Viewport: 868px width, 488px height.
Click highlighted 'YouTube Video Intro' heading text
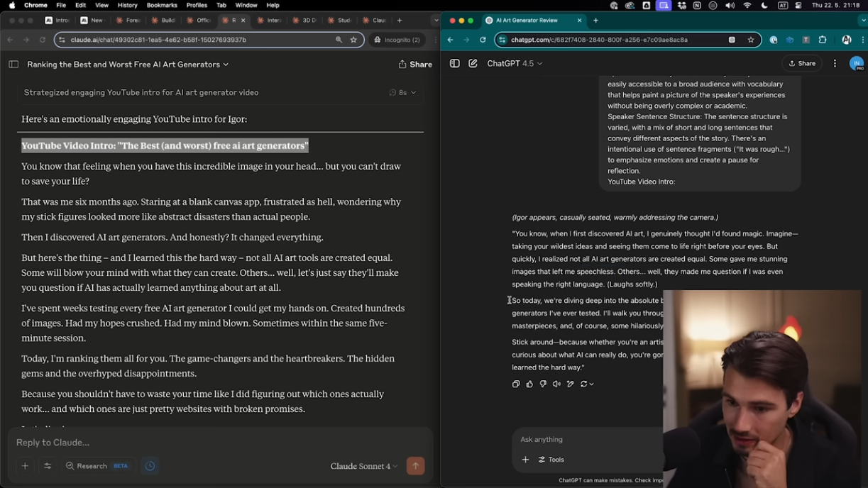pyautogui.click(x=165, y=145)
